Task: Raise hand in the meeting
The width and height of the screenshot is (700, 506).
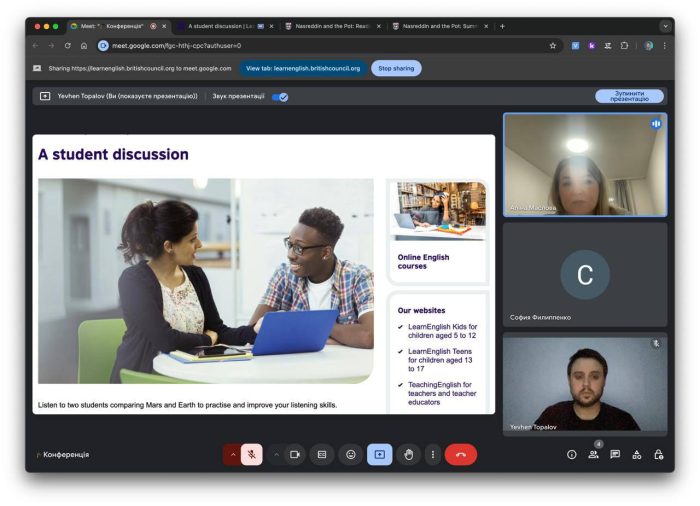Action: [408, 454]
